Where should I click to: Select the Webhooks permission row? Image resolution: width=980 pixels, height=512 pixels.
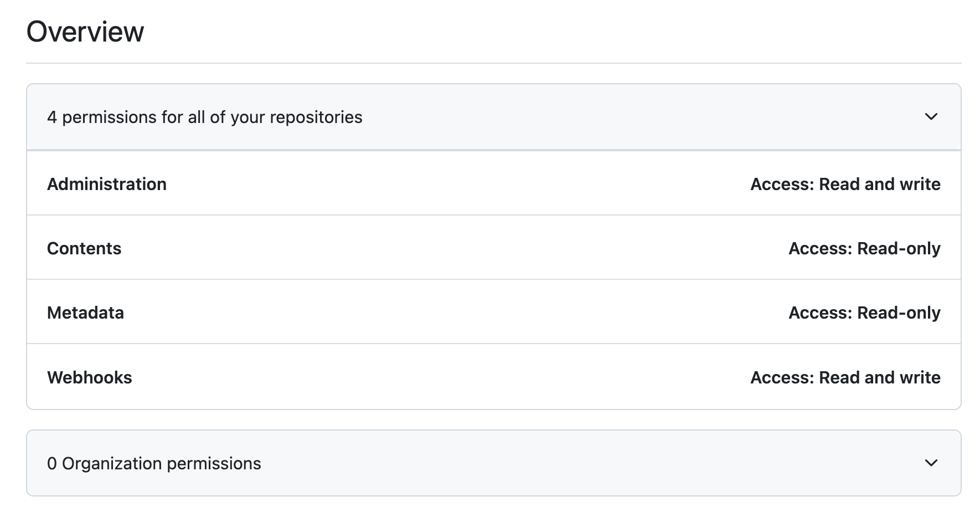493,377
